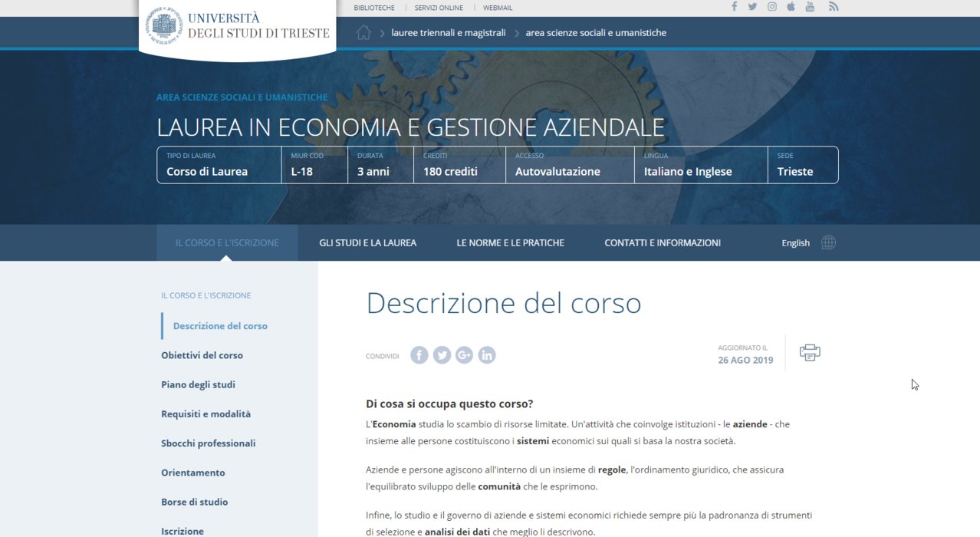The width and height of the screenshot is (980, 537).
Task: Click the globe language icon
Action: pos(828,242)
